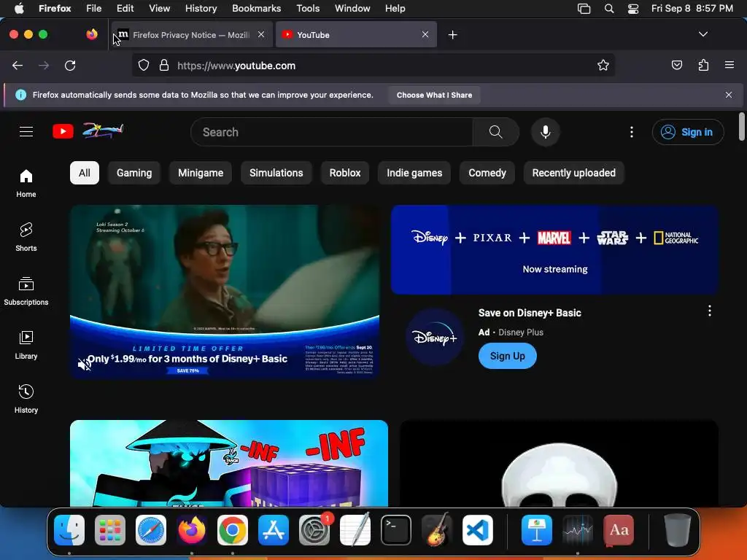Viewport: 747px width, 560px height.
Task: Open Spotlight search in menu bar
Action: click(x=609, y=9)
